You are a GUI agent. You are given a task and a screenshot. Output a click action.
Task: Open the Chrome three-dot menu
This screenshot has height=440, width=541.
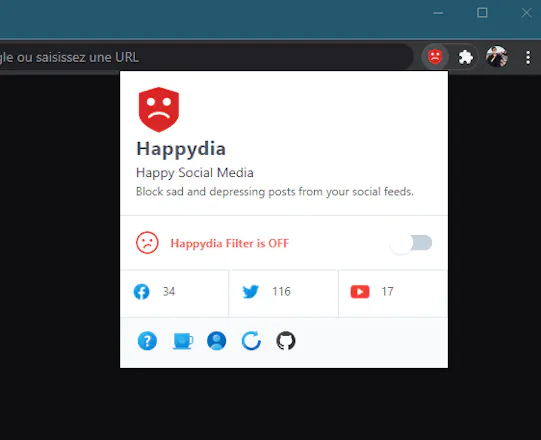point(528,57)
